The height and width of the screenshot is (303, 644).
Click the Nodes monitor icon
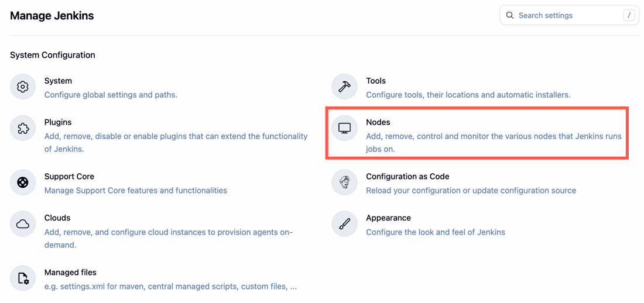(x=344, y=128)
